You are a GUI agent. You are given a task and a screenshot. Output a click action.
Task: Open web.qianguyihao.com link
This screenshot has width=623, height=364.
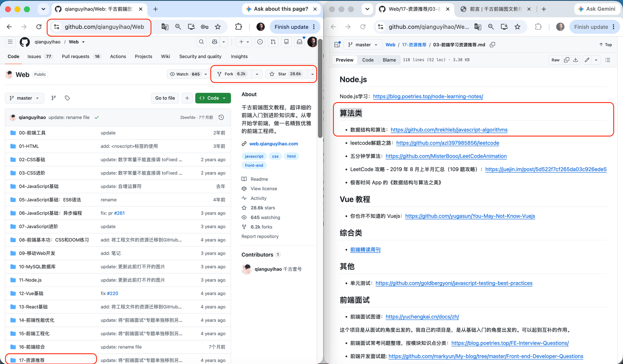click(x=274, y=144)
